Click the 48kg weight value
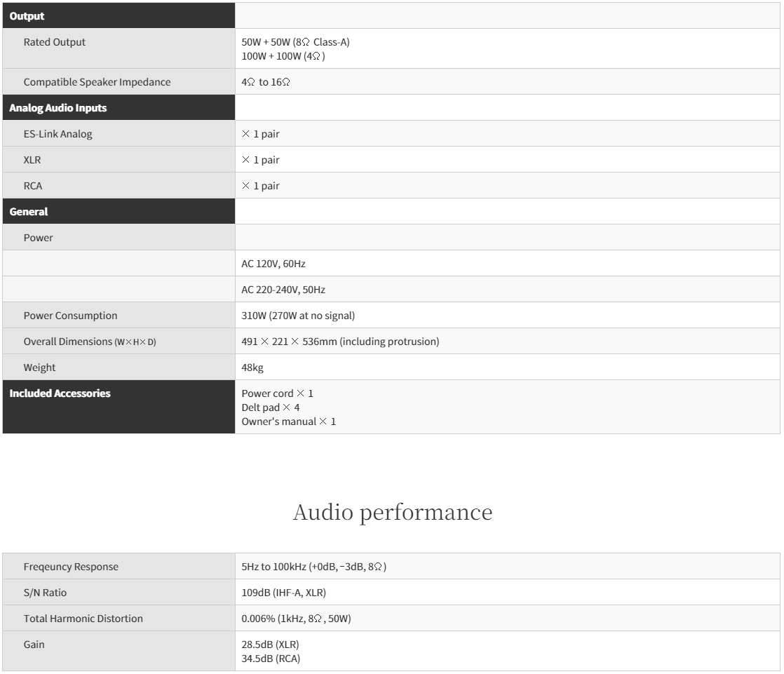784x674 pixels. point(252,368)
